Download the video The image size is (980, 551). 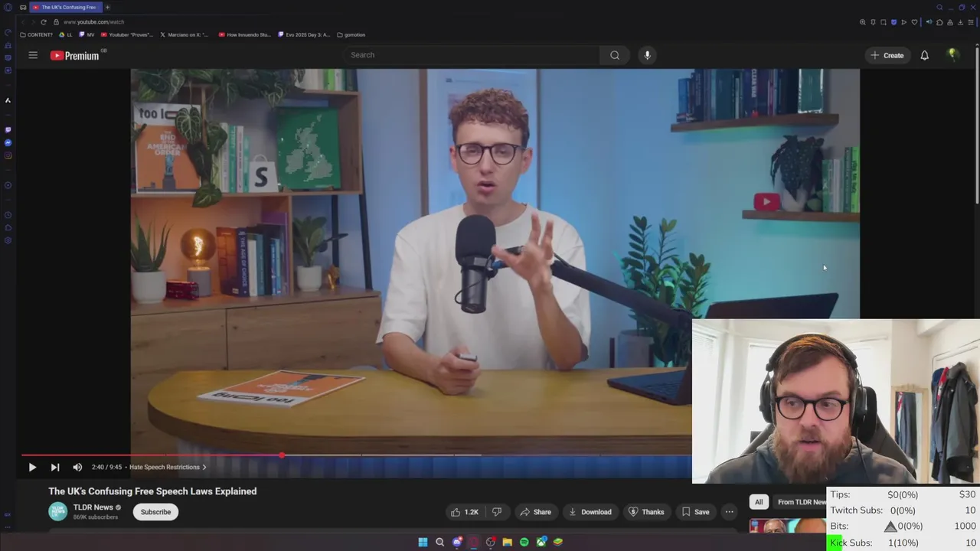(590, 512)
